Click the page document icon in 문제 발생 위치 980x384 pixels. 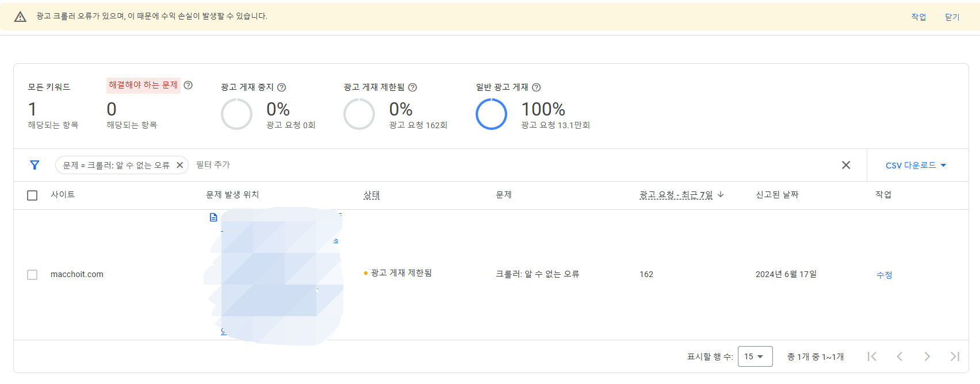click(x=213, y=217)
